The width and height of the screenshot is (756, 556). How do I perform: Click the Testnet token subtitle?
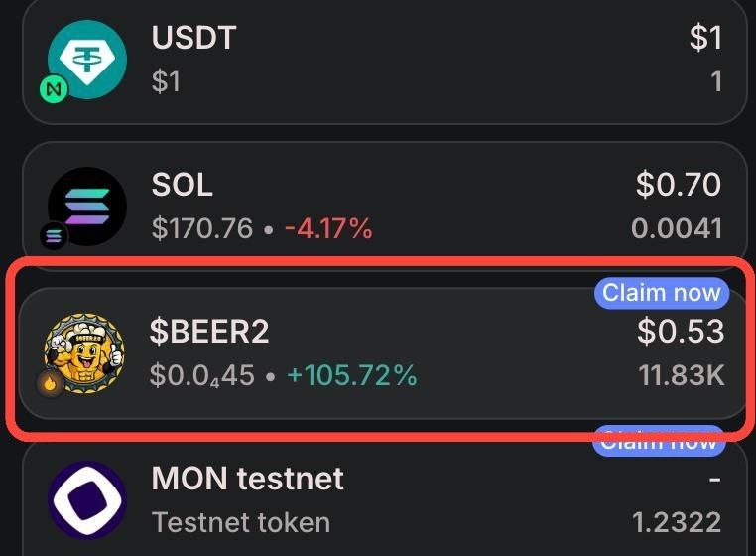(240, 522)
